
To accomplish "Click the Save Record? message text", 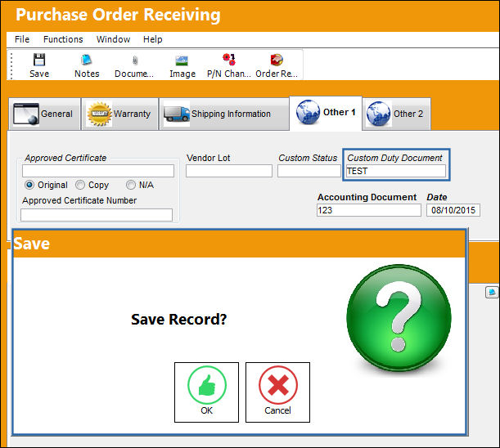I will [179, 320].
